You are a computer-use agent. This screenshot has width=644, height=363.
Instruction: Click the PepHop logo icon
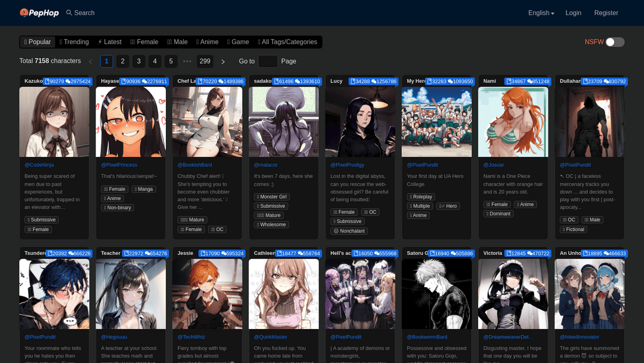pos(24,13)
